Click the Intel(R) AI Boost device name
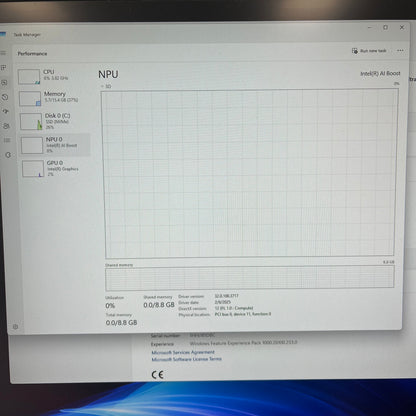Viewport: 416px width, 416px height. pos(380,73)
